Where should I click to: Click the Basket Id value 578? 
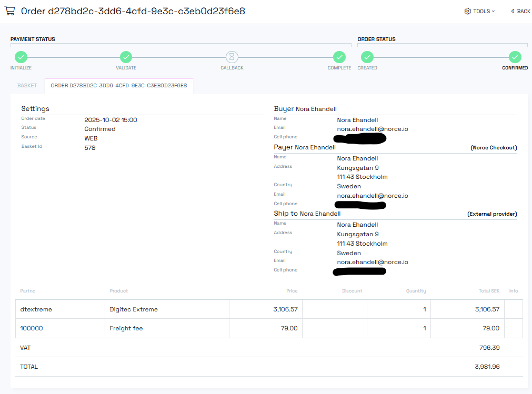(90, 148)
